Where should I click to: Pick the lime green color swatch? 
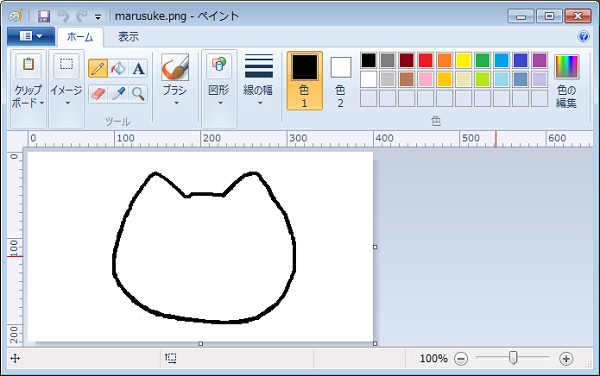click(x=483, y=79)
